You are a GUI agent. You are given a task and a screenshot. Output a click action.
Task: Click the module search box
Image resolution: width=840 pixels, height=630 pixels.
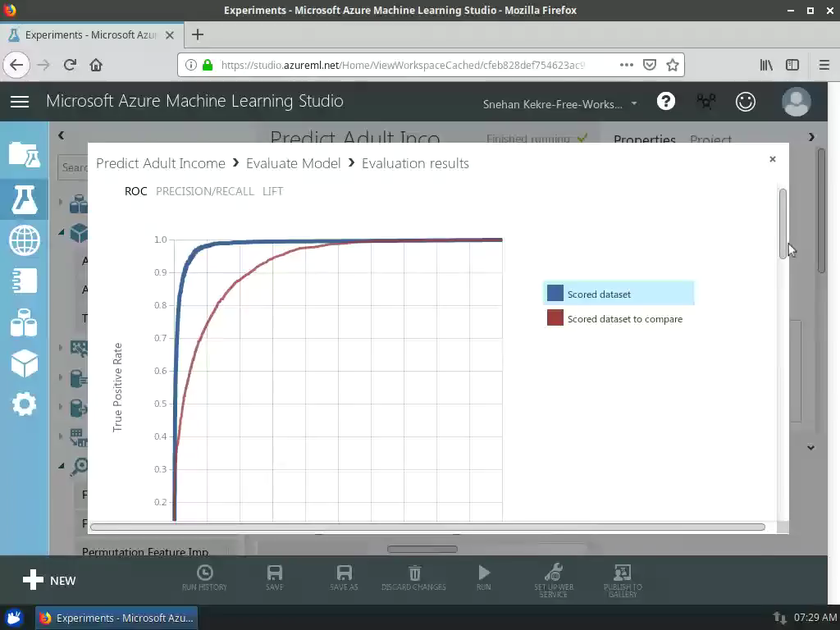click(73, 167)
